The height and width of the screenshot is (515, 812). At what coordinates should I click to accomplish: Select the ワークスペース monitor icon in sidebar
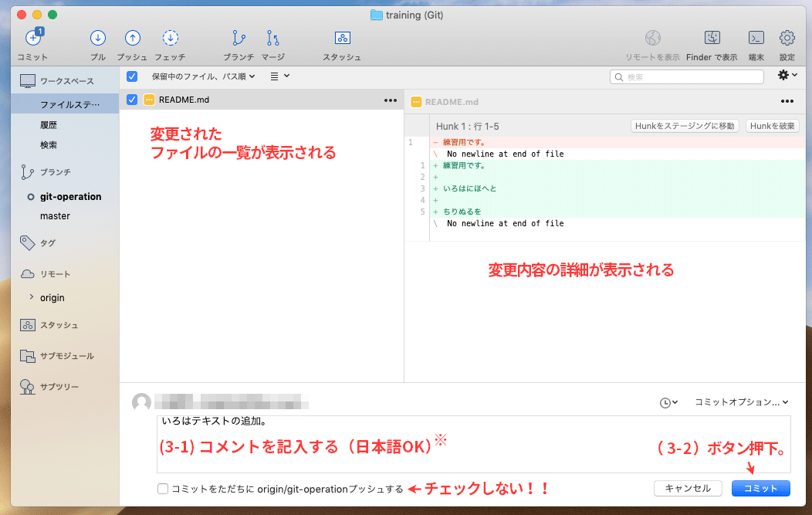pyautogui.click(x=28, y=81)
